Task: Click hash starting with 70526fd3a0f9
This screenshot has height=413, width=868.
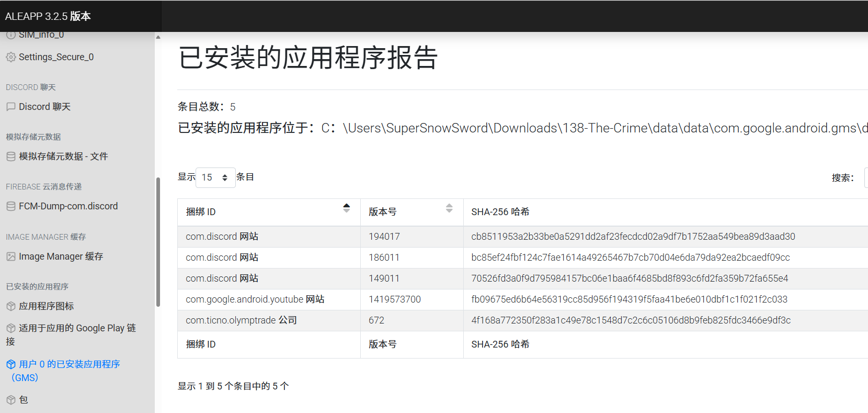Action: click(x=630, y=278)
